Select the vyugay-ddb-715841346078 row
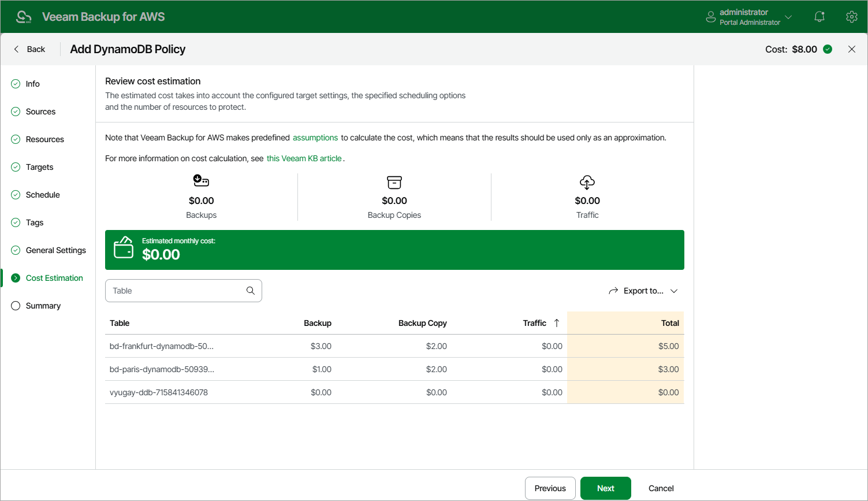Viewport: 868px width, 501px height. (394, 392)
